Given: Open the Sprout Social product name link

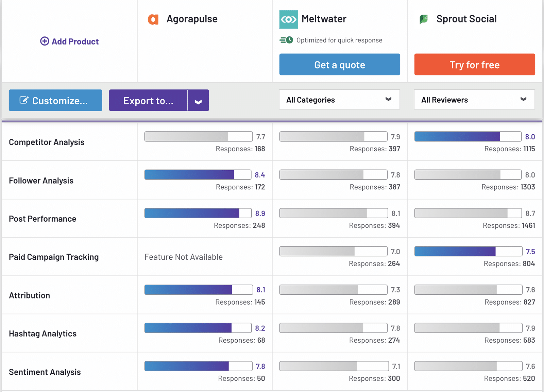Looking at the screenshot, I should tap(466, 19).
